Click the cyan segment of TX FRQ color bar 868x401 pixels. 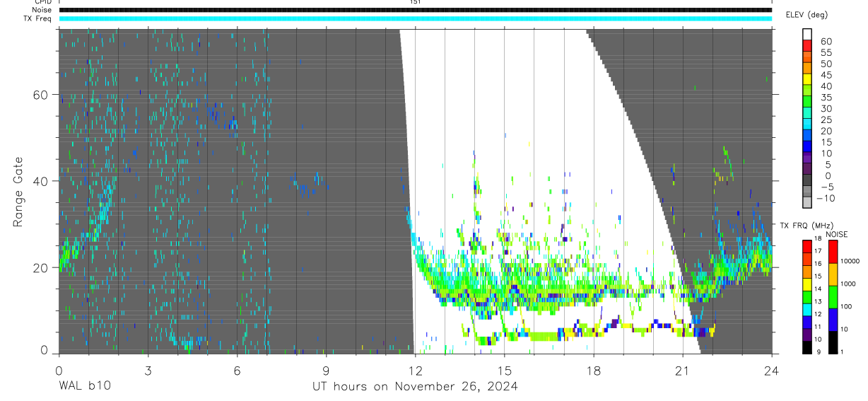pos(807,310)
